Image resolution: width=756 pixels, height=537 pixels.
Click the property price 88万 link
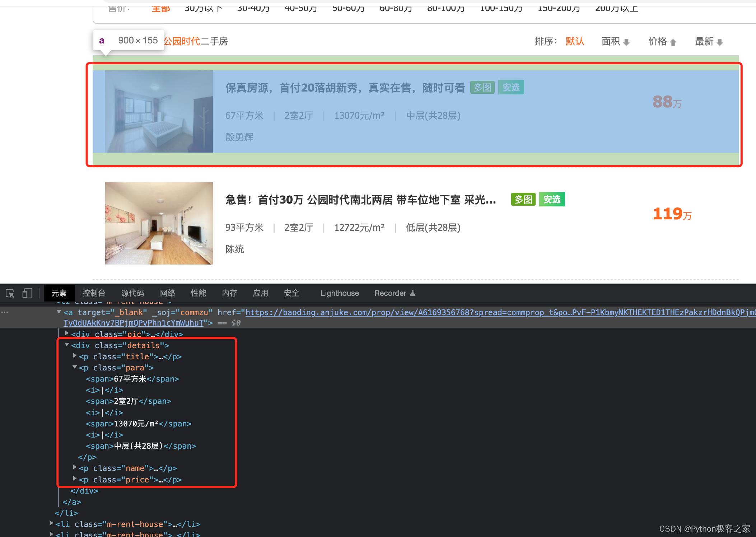(664, 102)
